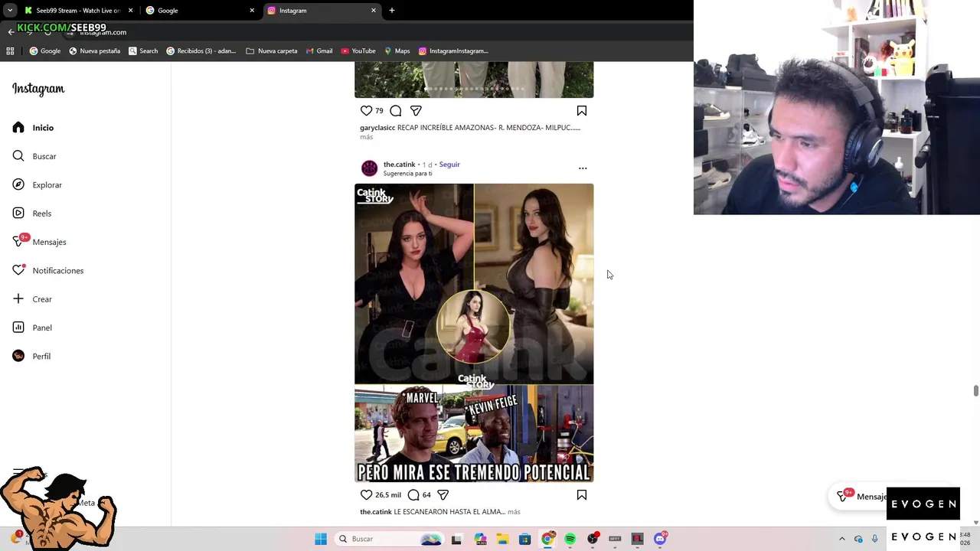Open Explorar in the sidebar
Image resolution: width=980 pixels, height=551 pixels.
[38, 184]
